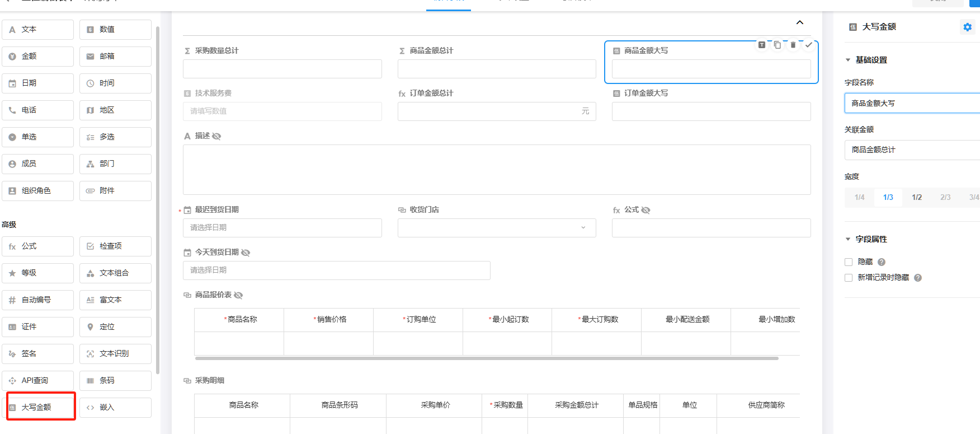Set field width to 1/4

(859, 197)
